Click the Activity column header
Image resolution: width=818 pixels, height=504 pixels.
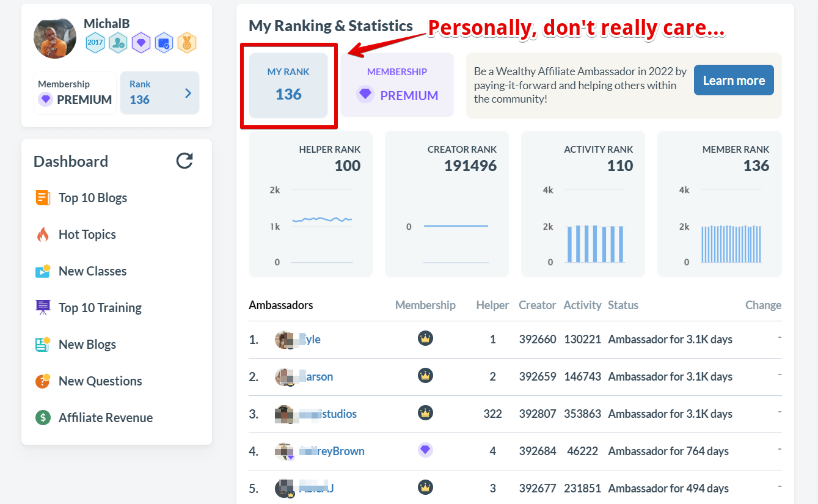click(582, 305)
